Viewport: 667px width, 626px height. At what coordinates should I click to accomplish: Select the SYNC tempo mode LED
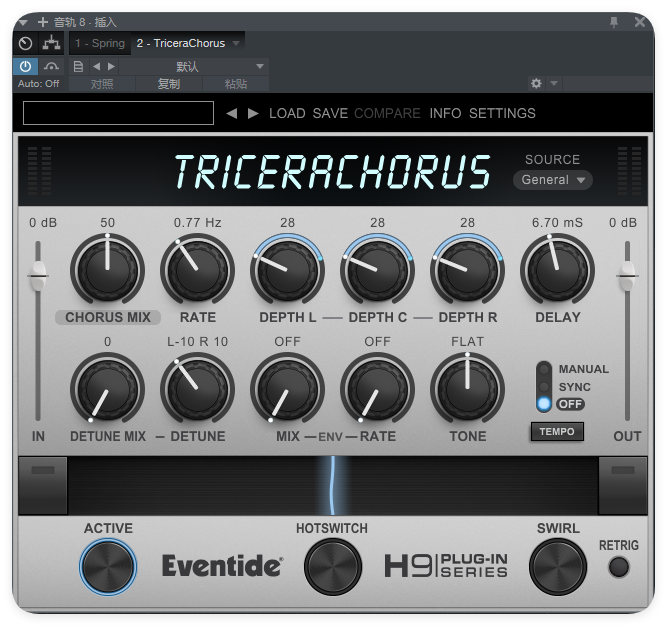pyautogui.click(x=544, y=387)
